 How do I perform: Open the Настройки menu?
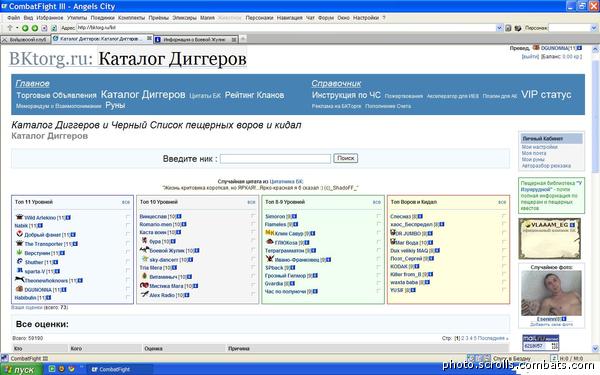point(366,18)
